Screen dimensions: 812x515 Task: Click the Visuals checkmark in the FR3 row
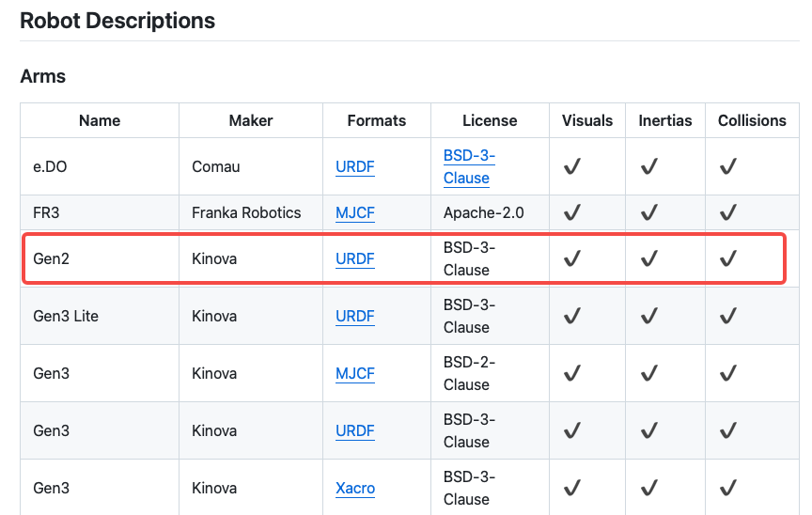(571, 213)
